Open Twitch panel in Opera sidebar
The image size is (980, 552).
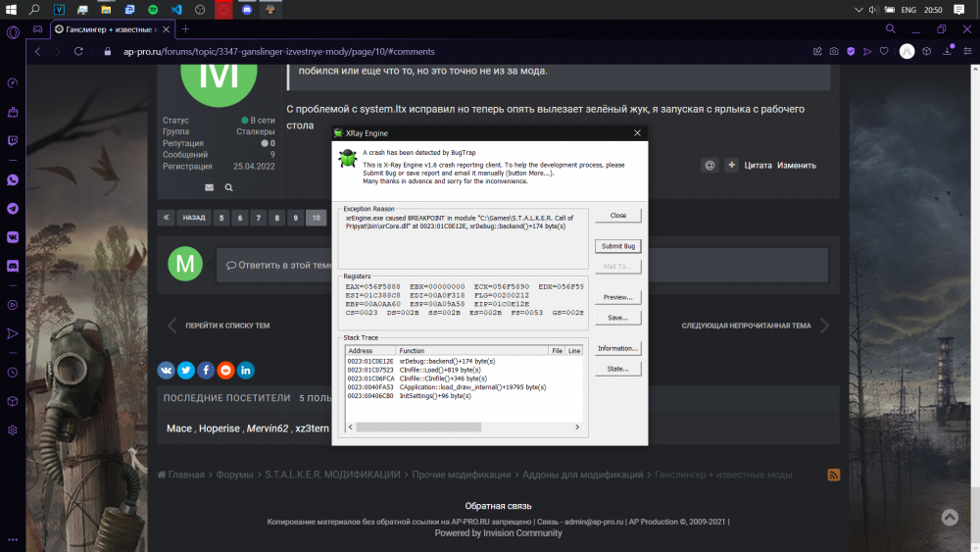(13, 140)
